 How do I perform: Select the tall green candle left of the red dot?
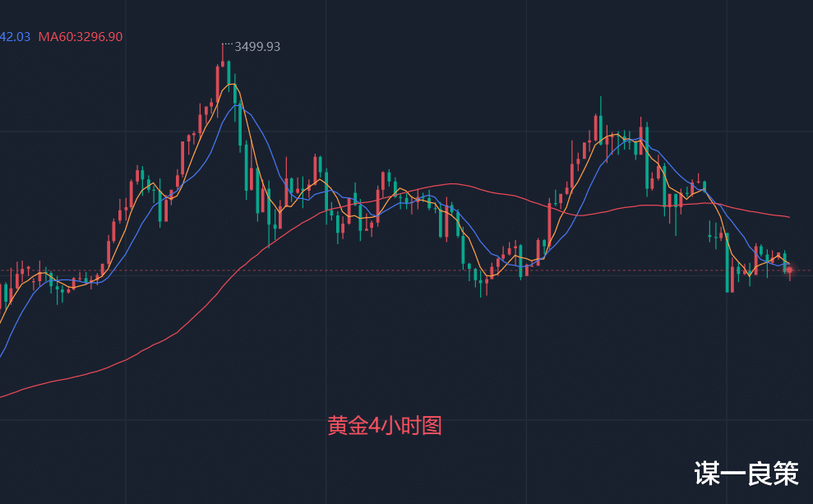[728, 261]
